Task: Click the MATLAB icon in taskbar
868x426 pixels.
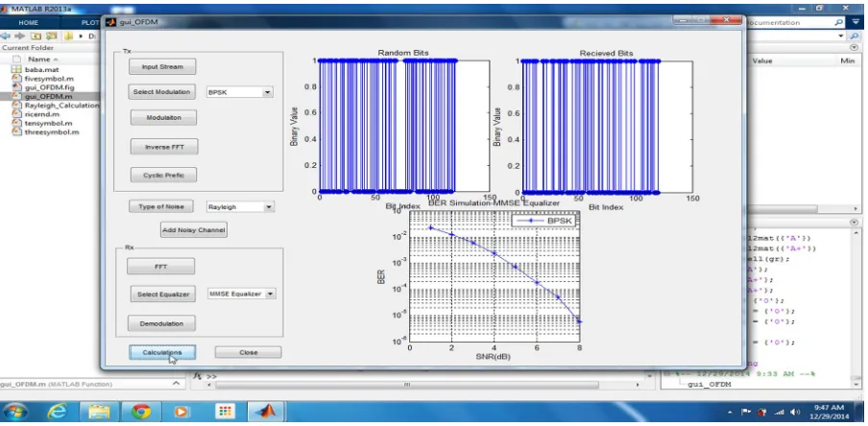Action: click(x=267, y=412)
